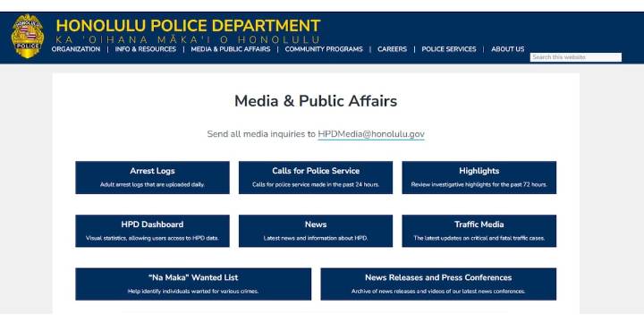Open Calls for Police Service tile
The width and height of the screenshot is (644, 322).
point(316,177)
